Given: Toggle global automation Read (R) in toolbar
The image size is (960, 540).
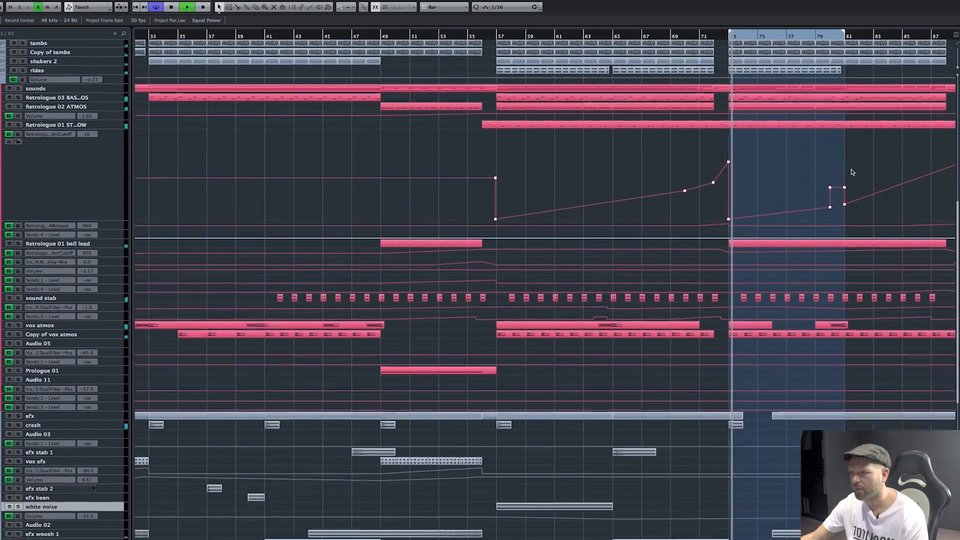Looking at the screenshot, I should tap(38, 7).
